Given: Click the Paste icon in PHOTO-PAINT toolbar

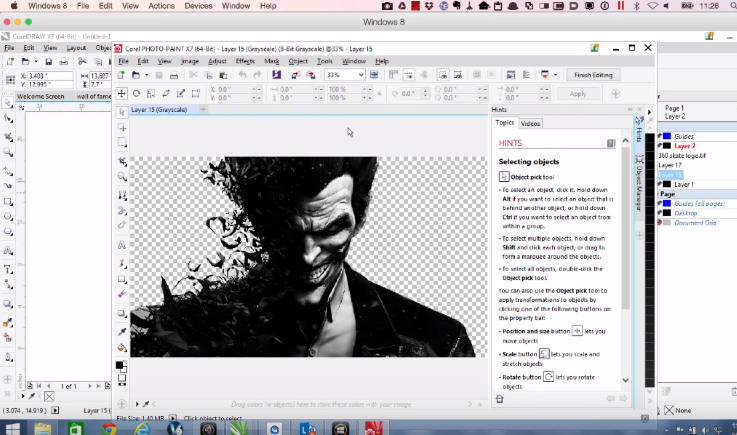Looking at the screenshot, I should (223, 75).
